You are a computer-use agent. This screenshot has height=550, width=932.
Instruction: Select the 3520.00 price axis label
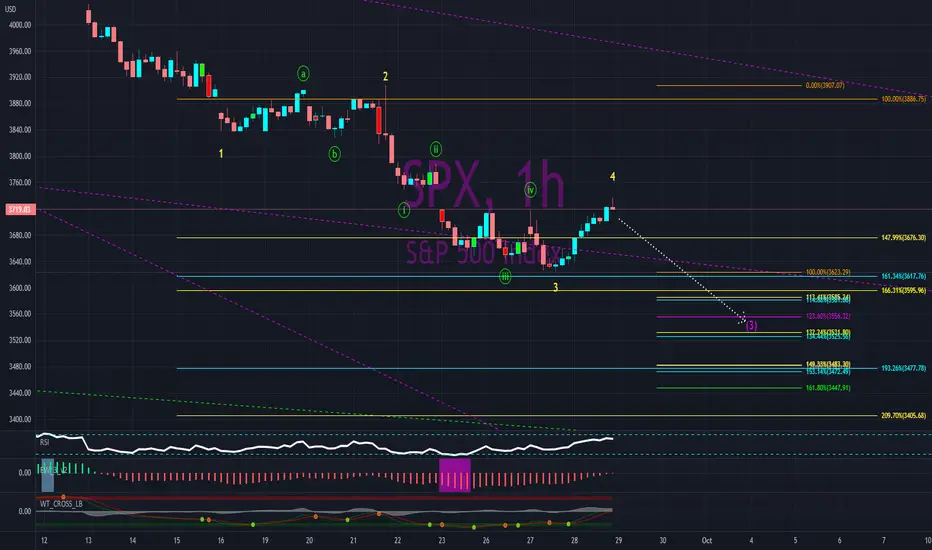(x=20, y=340)
